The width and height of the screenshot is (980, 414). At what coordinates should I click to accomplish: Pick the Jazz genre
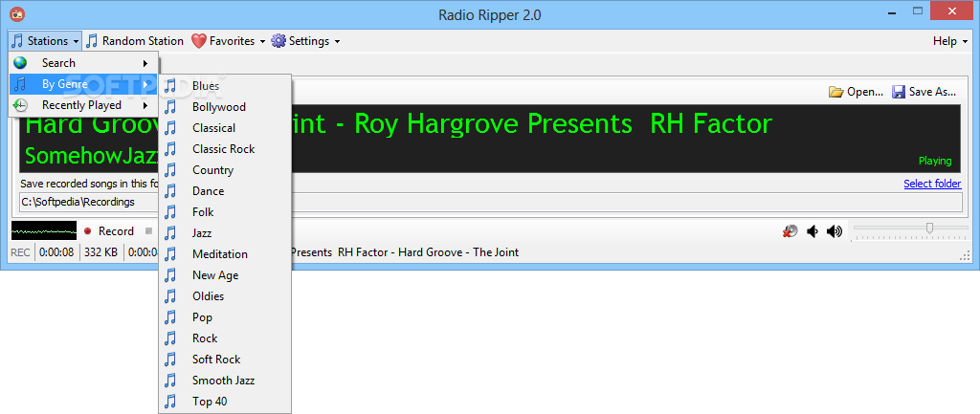tap(225, 233)
